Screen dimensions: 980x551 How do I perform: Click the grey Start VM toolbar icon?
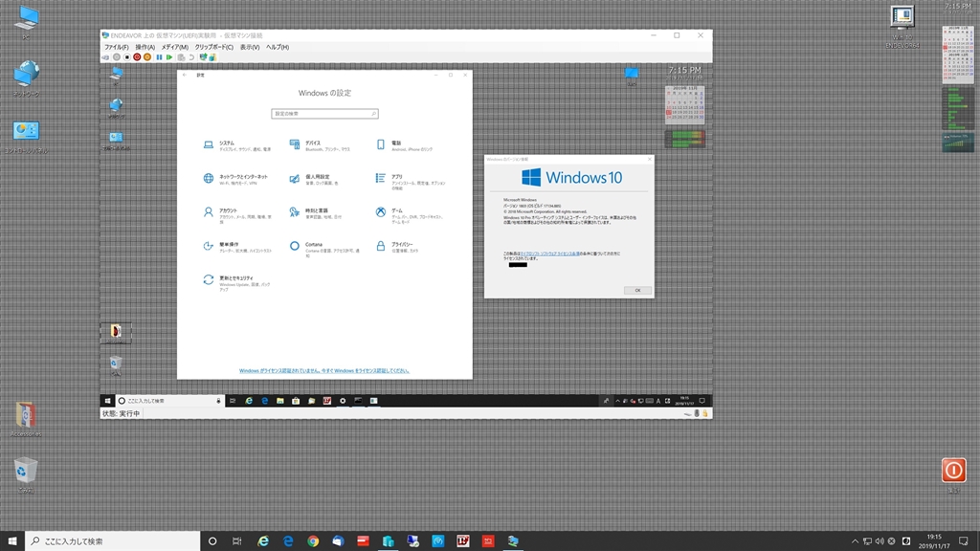coord(116,57)
